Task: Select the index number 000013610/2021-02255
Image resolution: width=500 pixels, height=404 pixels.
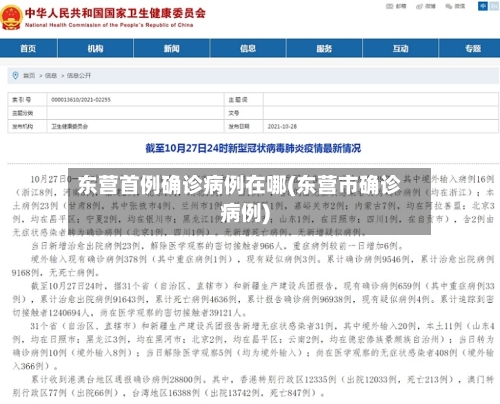Action: pyautogui.click(x=81, y=100)
